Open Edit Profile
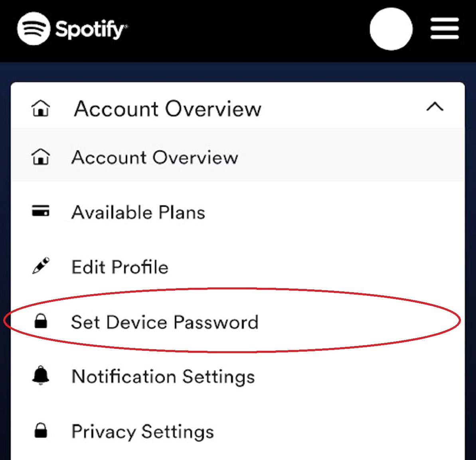The image size is (476, 460). (120, 267)
